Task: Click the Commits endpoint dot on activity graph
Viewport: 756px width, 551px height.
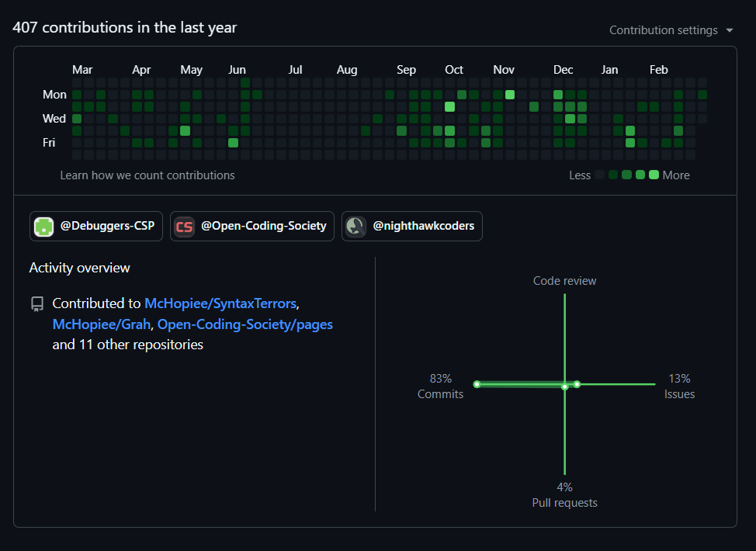Action: click(476, 384)
